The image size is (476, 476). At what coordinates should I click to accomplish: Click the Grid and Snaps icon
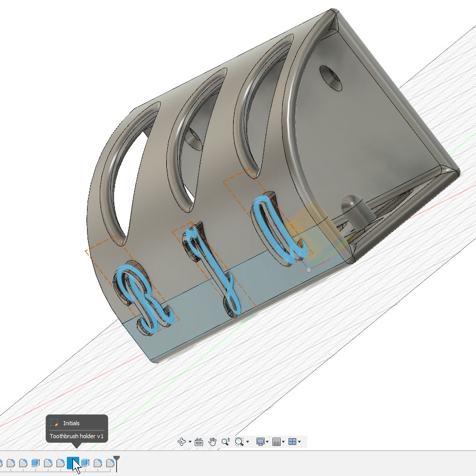(x=277, y=442)
